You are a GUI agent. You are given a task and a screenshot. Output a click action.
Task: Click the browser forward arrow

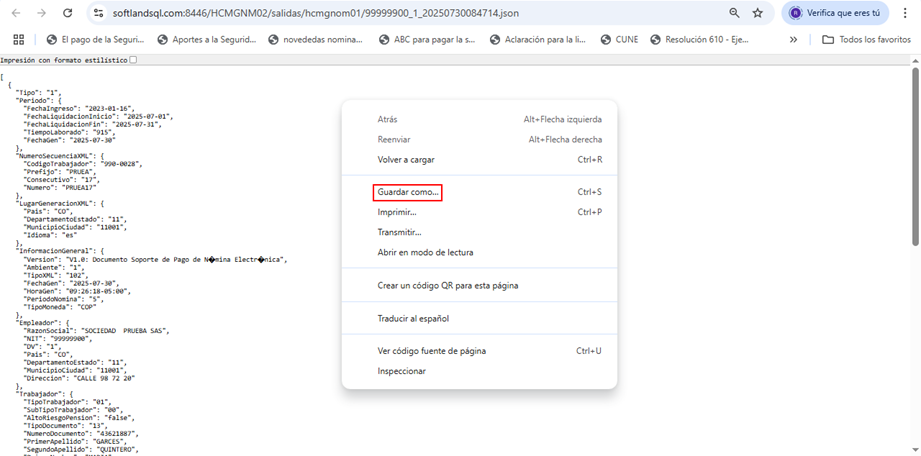tap(40, 13)
